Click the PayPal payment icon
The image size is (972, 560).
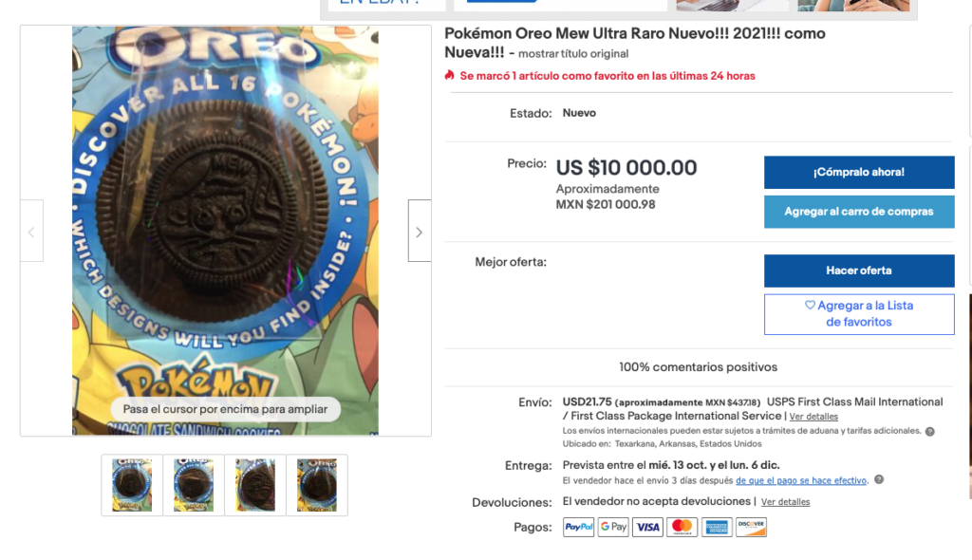(578, 527)
